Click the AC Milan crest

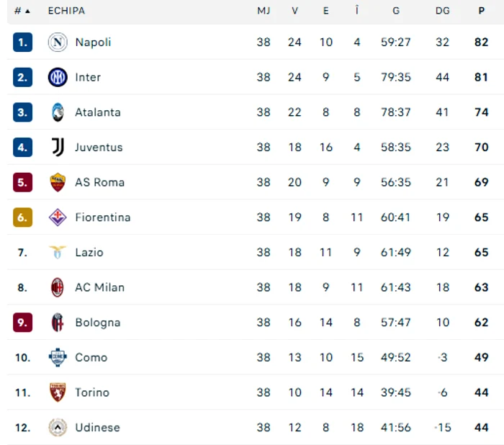tap(58, 287)
